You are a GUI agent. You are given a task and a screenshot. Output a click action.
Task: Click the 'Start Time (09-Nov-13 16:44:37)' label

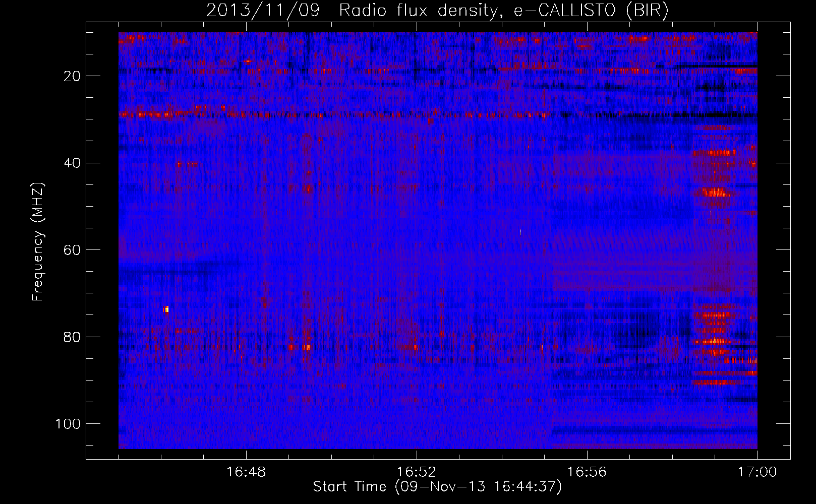pos(437,487)
